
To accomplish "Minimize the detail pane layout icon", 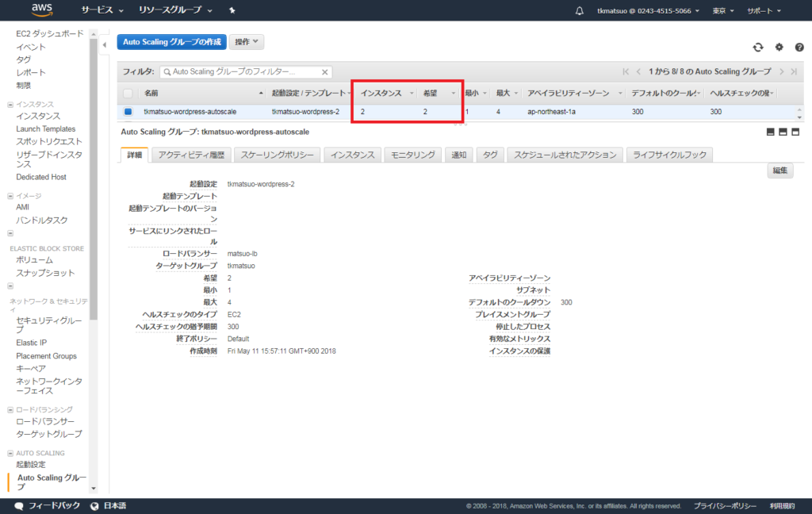I will point(771,132).
